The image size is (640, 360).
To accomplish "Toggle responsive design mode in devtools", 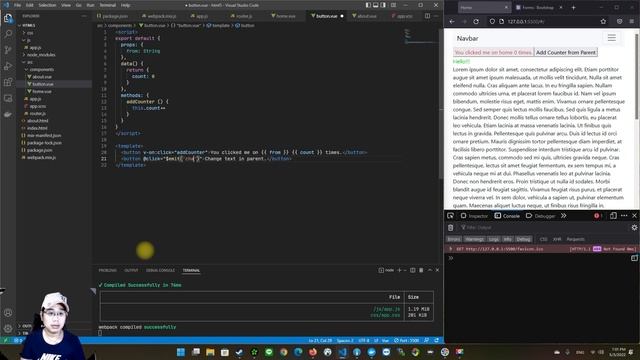I will [613, 216].
